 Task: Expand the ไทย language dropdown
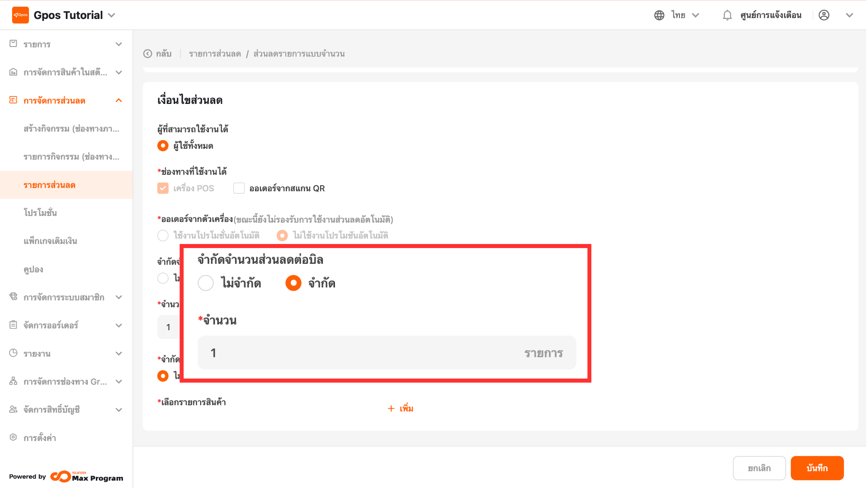695,15
